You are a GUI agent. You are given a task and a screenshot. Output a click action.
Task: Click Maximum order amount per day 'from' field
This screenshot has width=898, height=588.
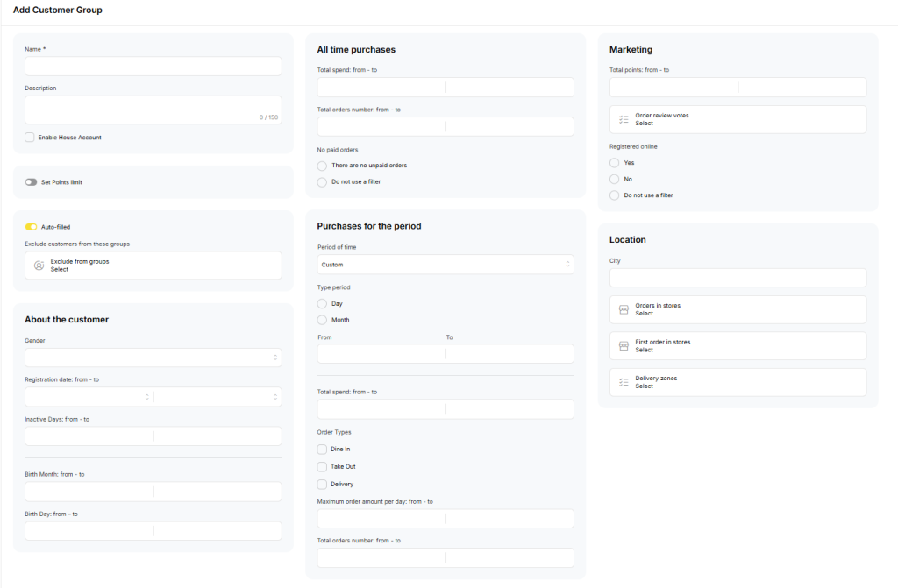coord(381,519)
